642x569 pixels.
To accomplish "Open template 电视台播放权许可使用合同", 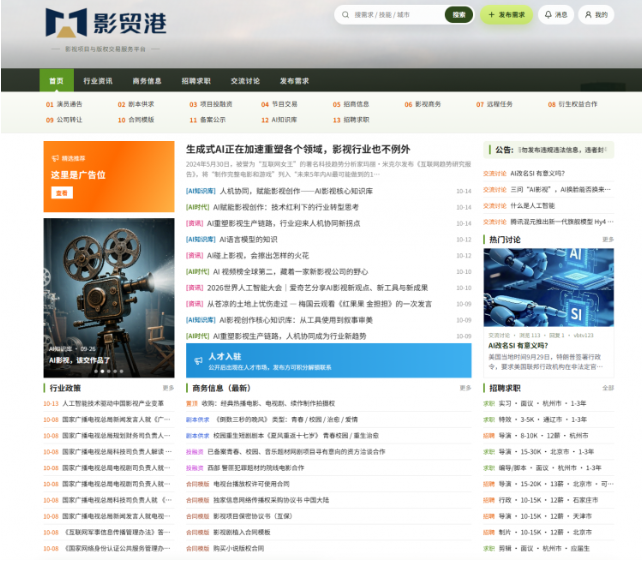I will 251,484.
